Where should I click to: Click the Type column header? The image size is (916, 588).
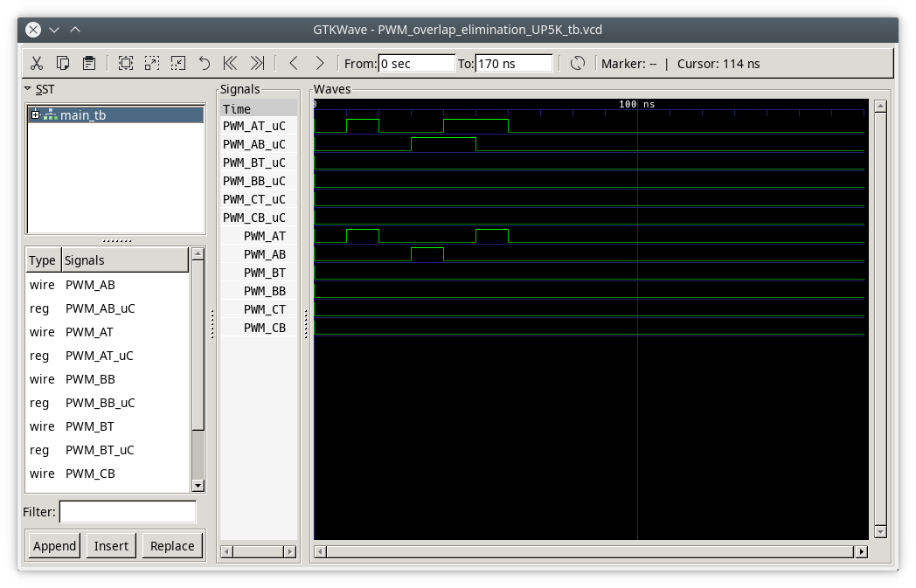[43, 260]
